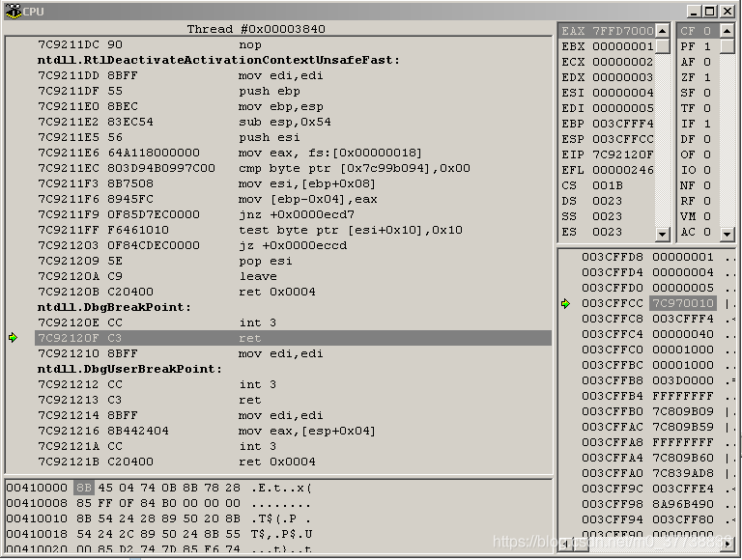Select the ESP register value
The image size is (742, 560).
point(622,139)
